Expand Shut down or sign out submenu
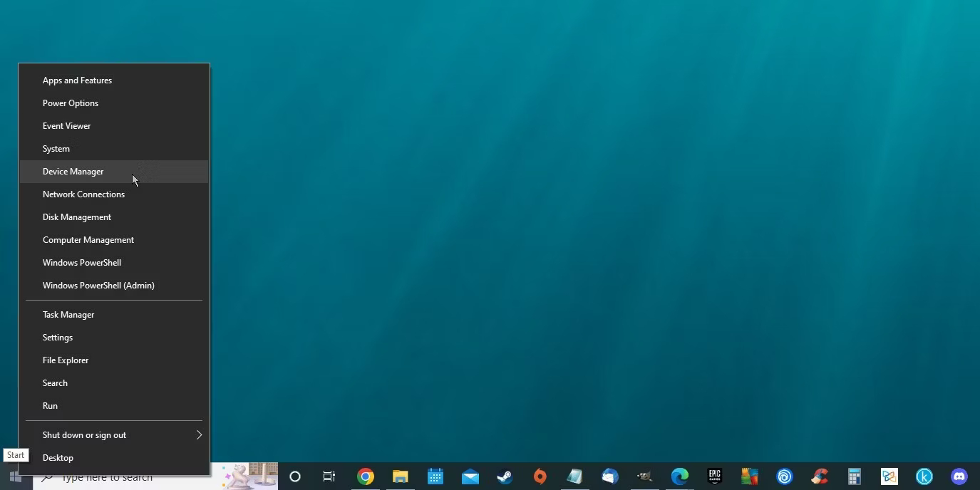980x490 pixels. coord(114,435)
